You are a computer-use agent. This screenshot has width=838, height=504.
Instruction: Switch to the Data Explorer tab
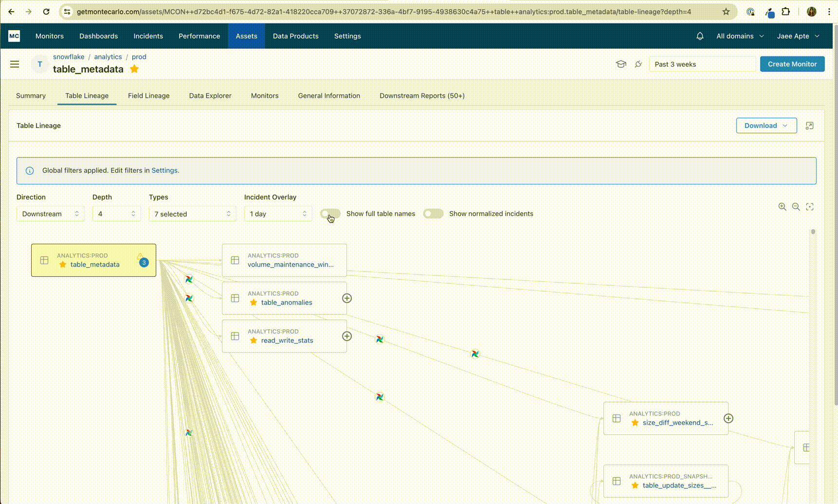pos(210,96)
